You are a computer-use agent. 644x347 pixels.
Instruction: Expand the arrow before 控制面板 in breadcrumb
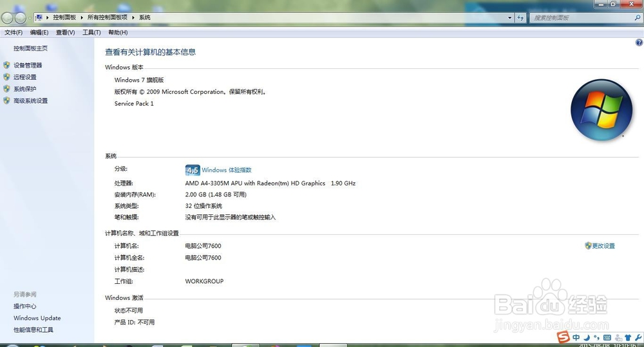click(48, 17)
